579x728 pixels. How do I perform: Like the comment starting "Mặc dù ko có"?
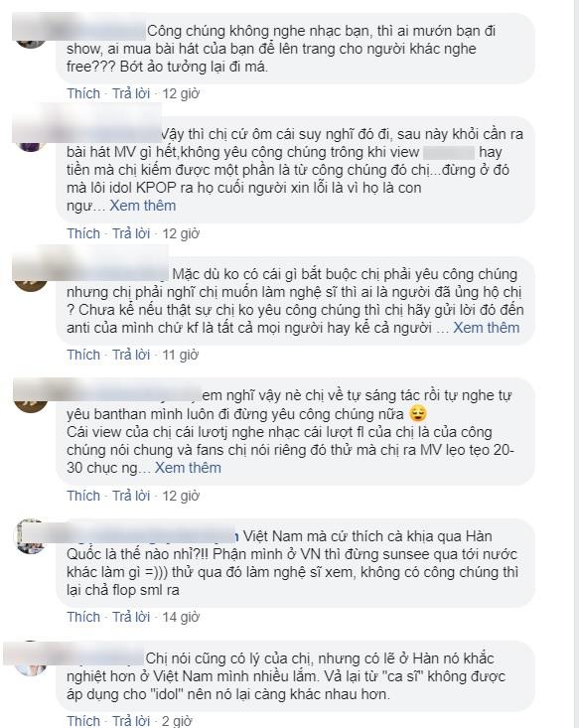(83, 355)
